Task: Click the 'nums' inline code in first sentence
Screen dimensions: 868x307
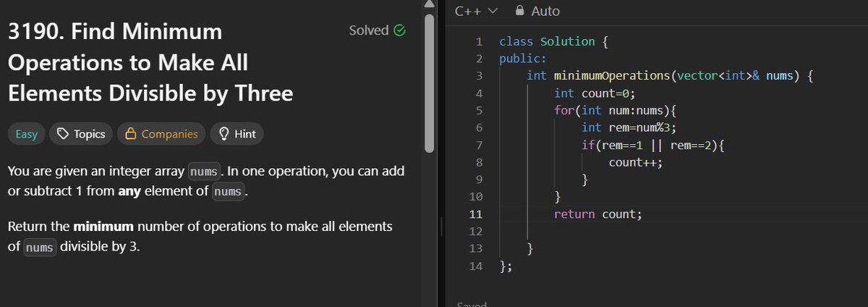Action: point(203,172)
